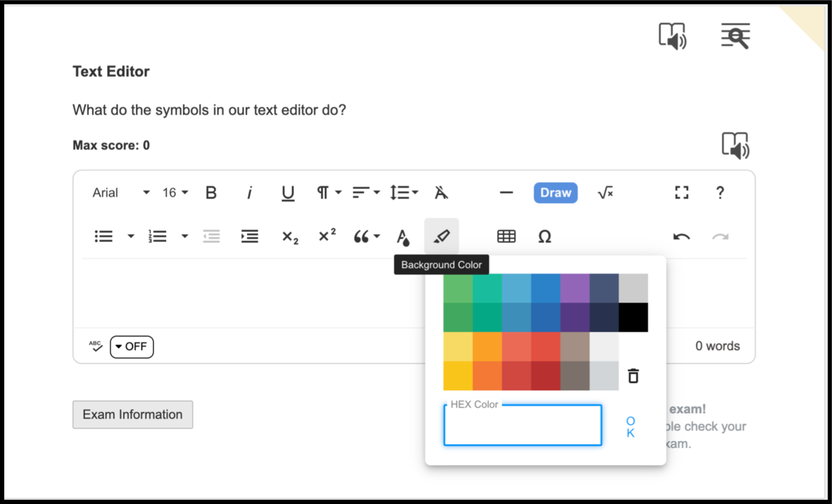Open the text alignment menu
The width and height of the screenshot is (832, 504).
coord(366,193)
